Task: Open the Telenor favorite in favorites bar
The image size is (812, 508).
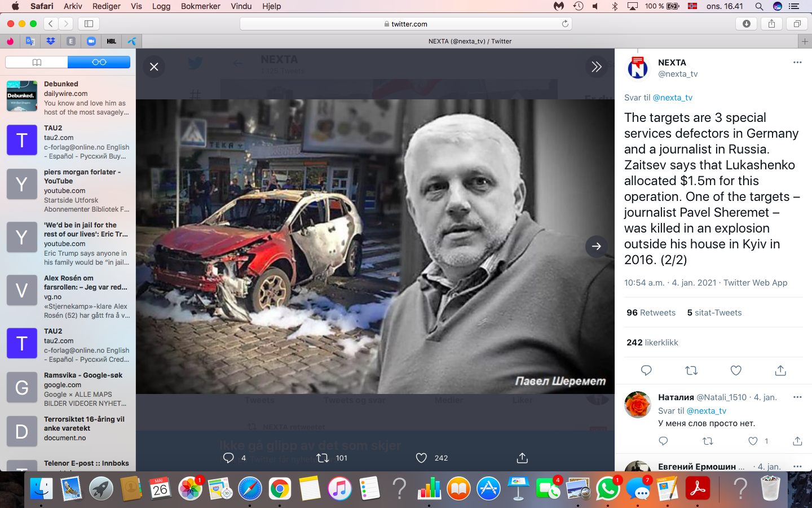Action: coord(131,41)
